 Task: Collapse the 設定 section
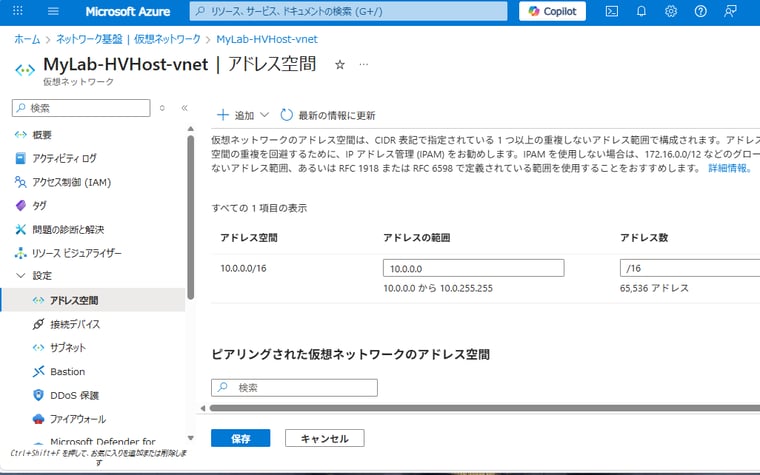[20, 276]
